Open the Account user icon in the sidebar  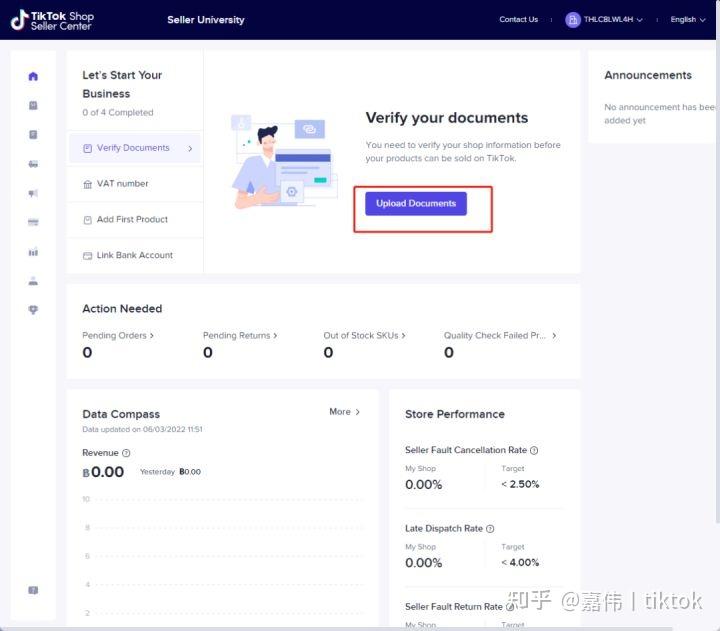[x=33, y=281]
